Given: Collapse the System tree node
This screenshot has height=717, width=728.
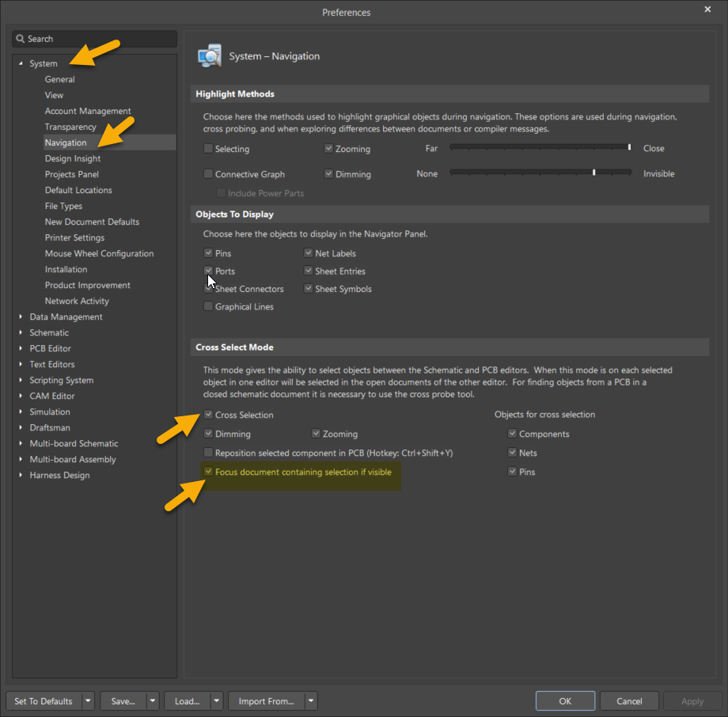Looking at the screenshot, I should coord(21,63).
